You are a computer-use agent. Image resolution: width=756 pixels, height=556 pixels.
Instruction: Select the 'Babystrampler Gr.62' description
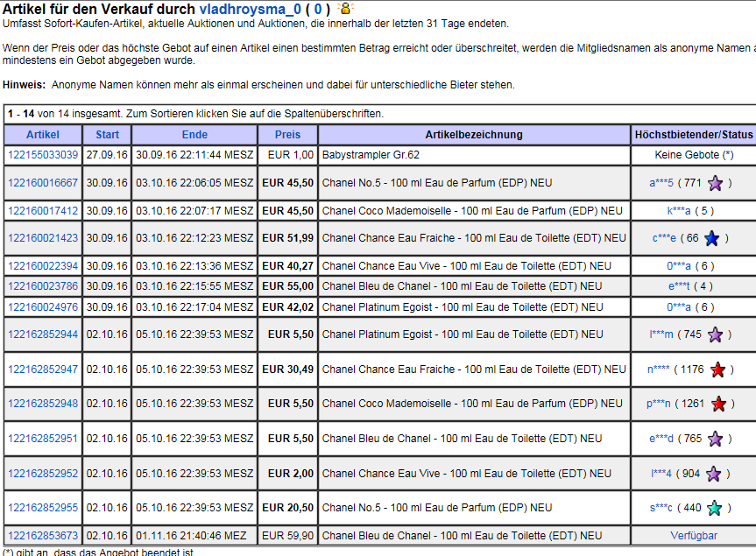pos(371,155)
